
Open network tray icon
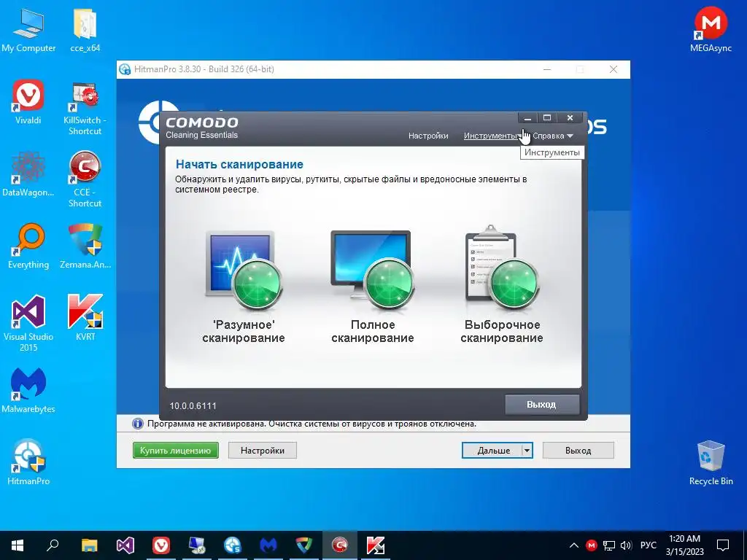click(x=609, y=545)
